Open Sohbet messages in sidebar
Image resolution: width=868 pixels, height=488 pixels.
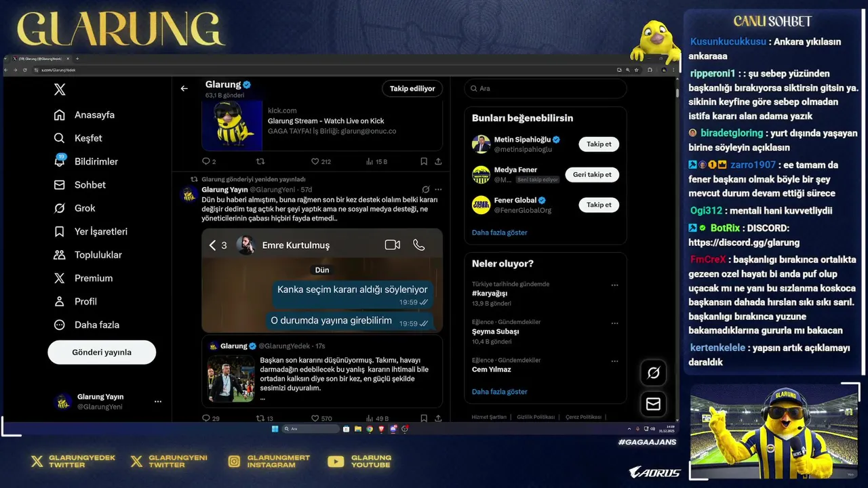80,185
